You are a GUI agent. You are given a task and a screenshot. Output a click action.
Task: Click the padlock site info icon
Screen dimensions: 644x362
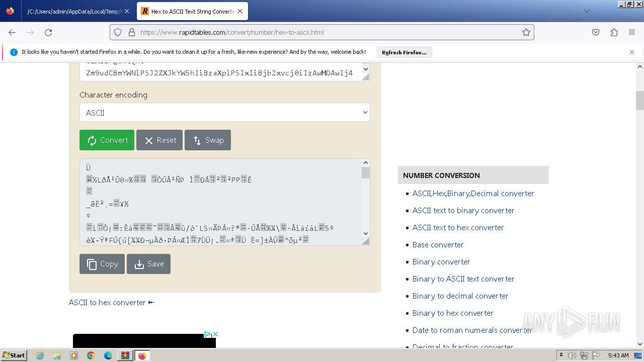[132, 32]
